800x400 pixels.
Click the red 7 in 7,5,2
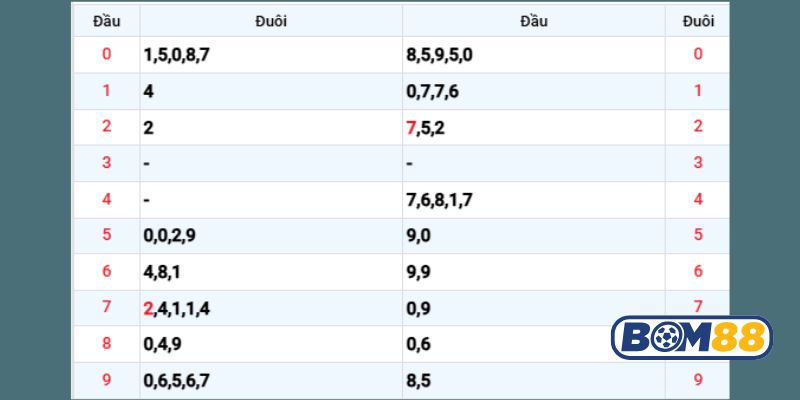[411, 127]
